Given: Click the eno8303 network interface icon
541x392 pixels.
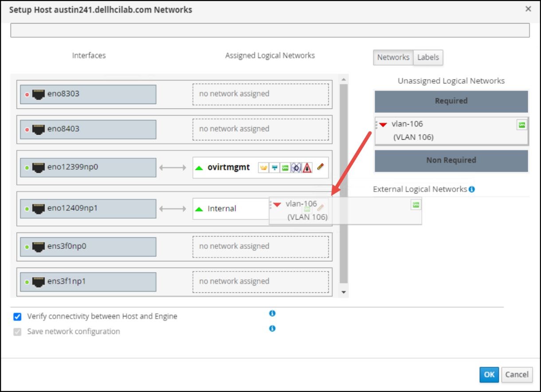Looking at the screenshot, I should tap(39, 94).
